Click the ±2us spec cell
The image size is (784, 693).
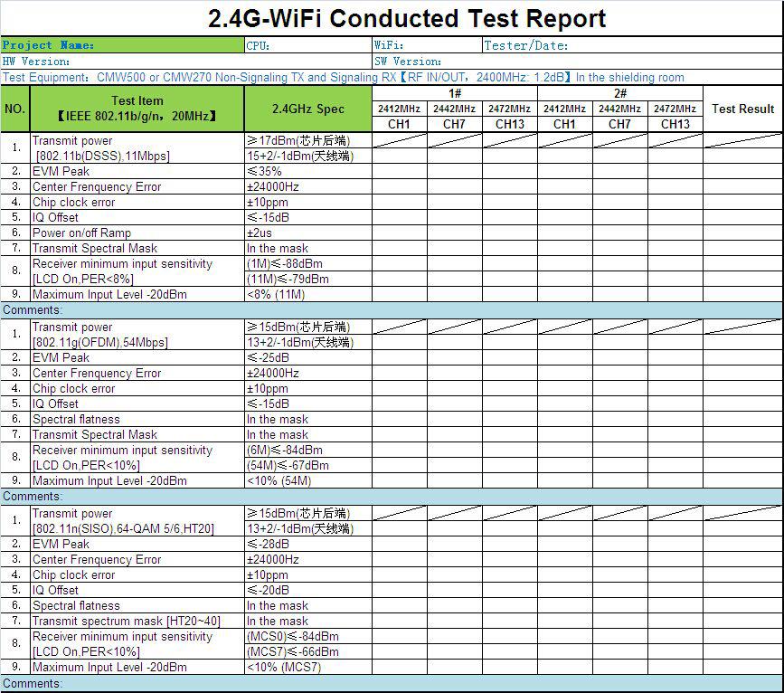click(308, 233)
